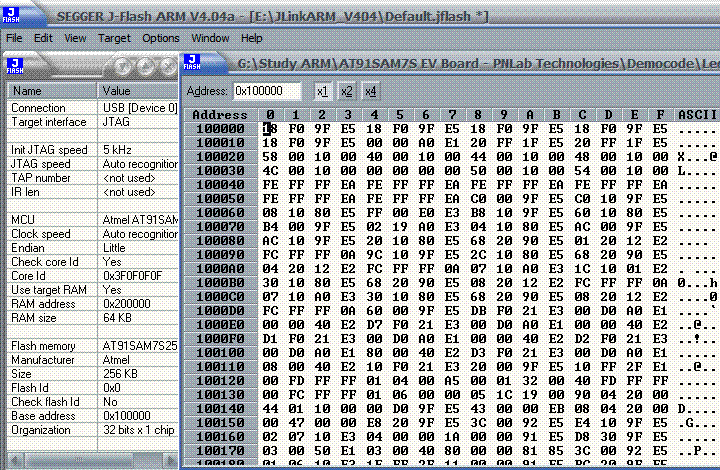This screenshot has width=720, height=470.
Task: Click the Address input field
Action: click(267, 91)
